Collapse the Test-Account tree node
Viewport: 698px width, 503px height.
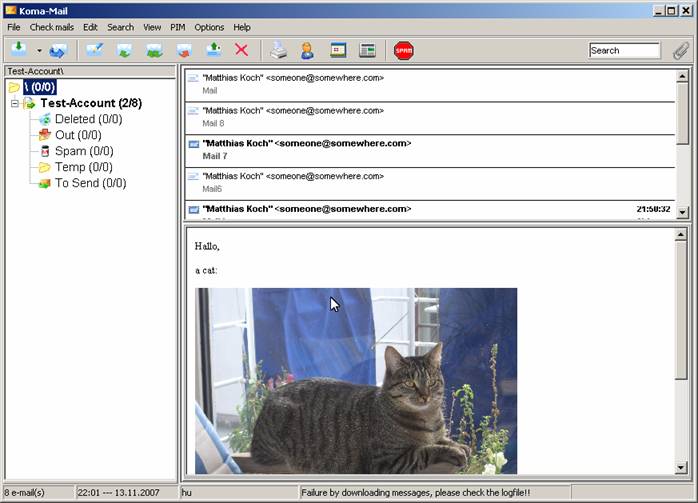(x=15, y=103)
